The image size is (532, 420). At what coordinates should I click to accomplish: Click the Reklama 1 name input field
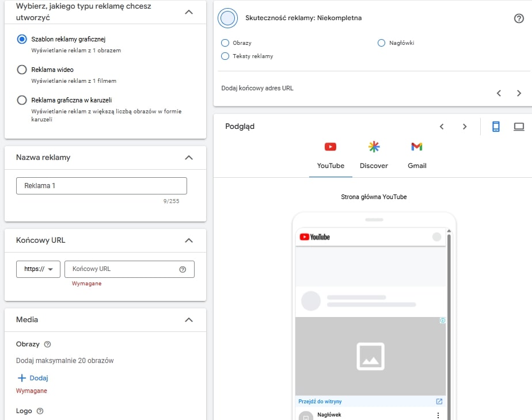click(101, 186)
